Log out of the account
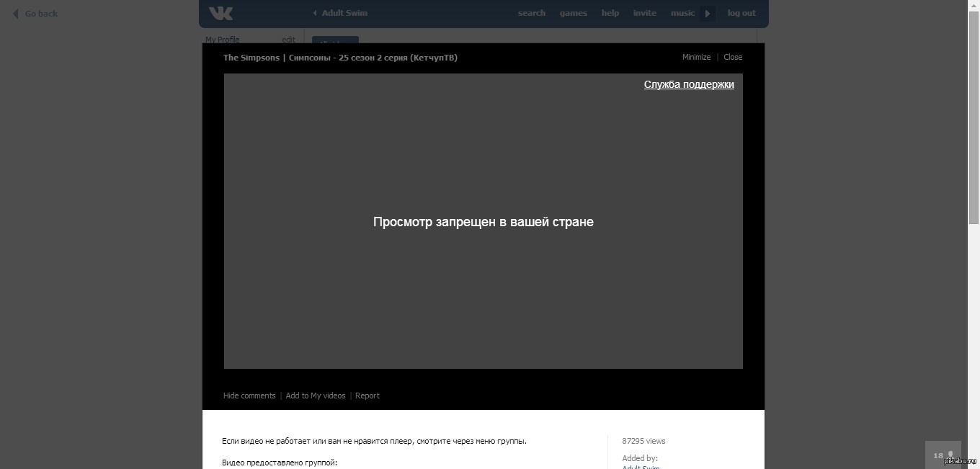This screenshot has height=469, width=980. [741, 13]
